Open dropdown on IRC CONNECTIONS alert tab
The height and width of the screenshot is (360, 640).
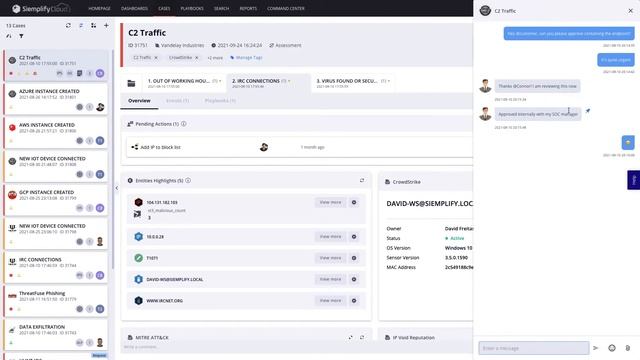click(289, 81)
